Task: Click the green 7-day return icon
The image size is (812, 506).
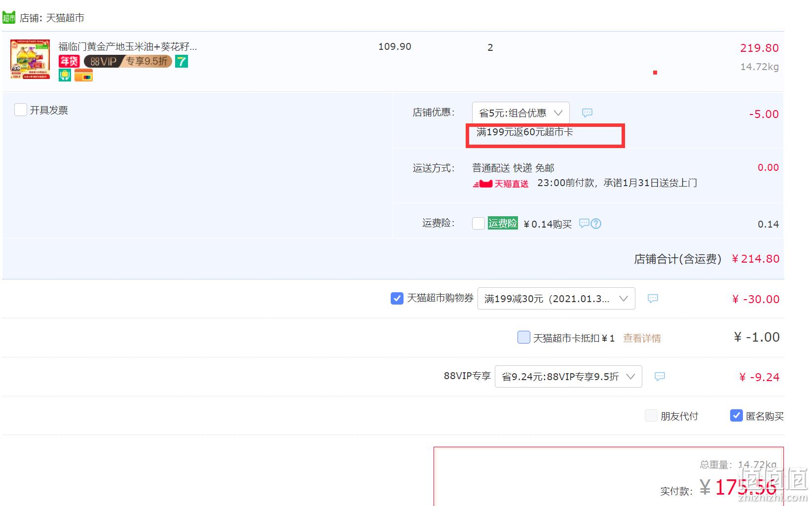Action: pyautogui.click(x=182, y=61)
